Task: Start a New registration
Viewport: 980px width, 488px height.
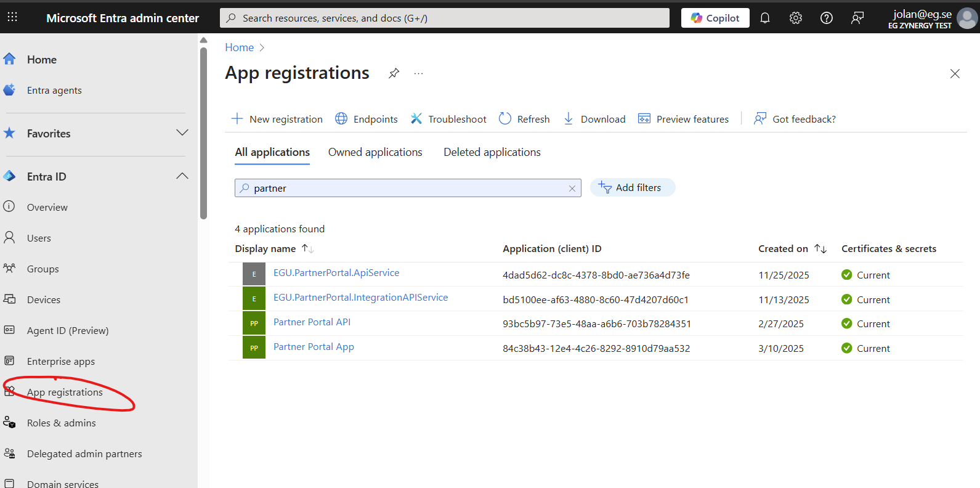Action: click(x=277, y=119)
